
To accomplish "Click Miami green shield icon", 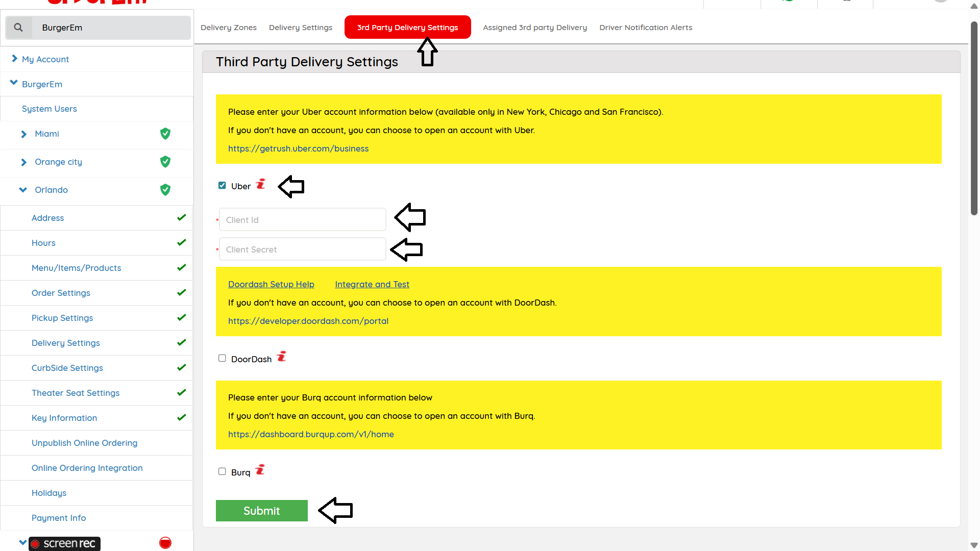I will click(x=165, y=134).
